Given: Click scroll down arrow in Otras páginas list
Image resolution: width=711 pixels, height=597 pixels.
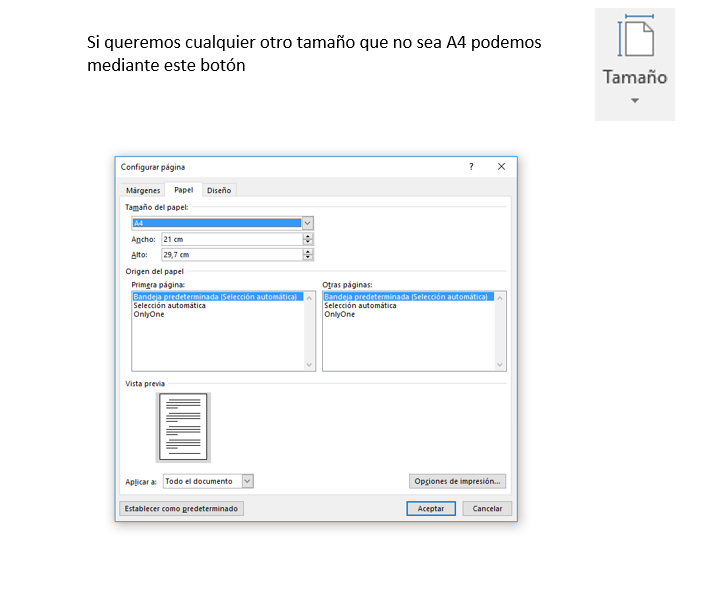Looking at the screenshot, I should 500,365.
